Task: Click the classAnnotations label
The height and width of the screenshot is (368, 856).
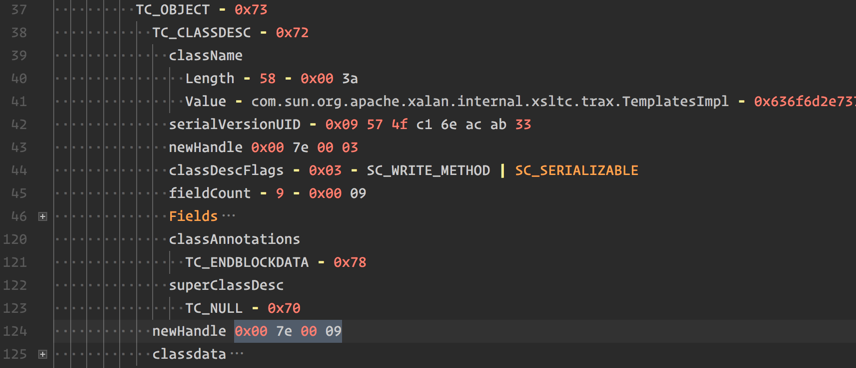Action: 235,239
